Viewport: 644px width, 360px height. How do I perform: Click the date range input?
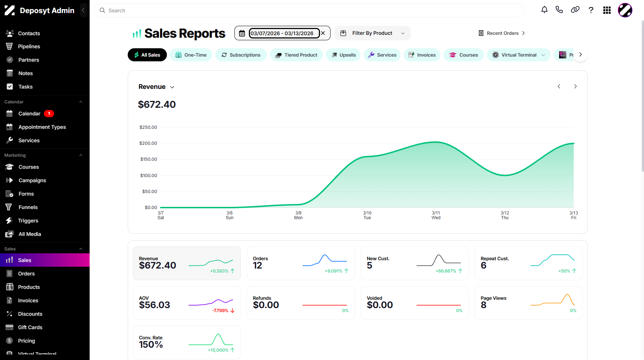(x=284, y=33)
